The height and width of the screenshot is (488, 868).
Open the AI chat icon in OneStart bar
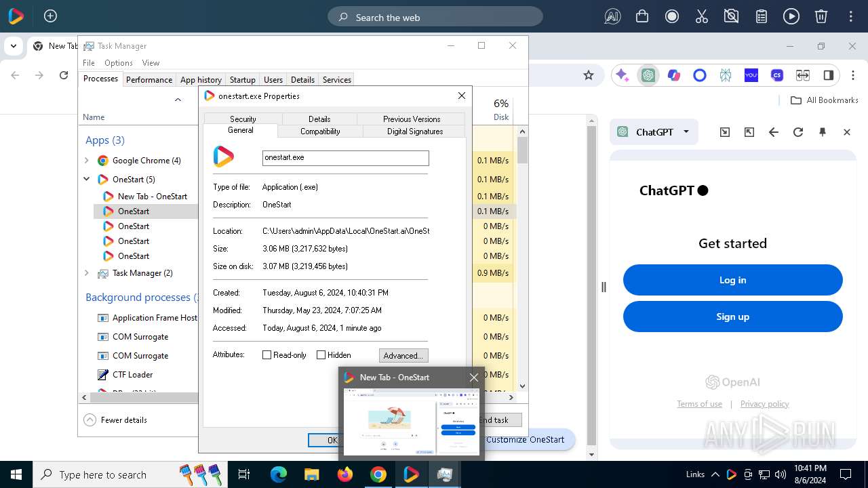pyautogui.click(x=612, y=17)
